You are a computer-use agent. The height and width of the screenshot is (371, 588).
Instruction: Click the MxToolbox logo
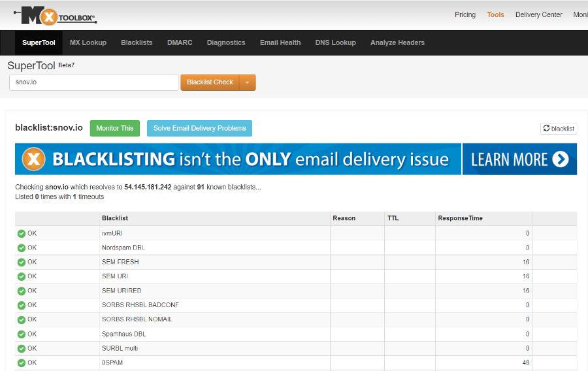pyautogui.click(x=55, y=16)
